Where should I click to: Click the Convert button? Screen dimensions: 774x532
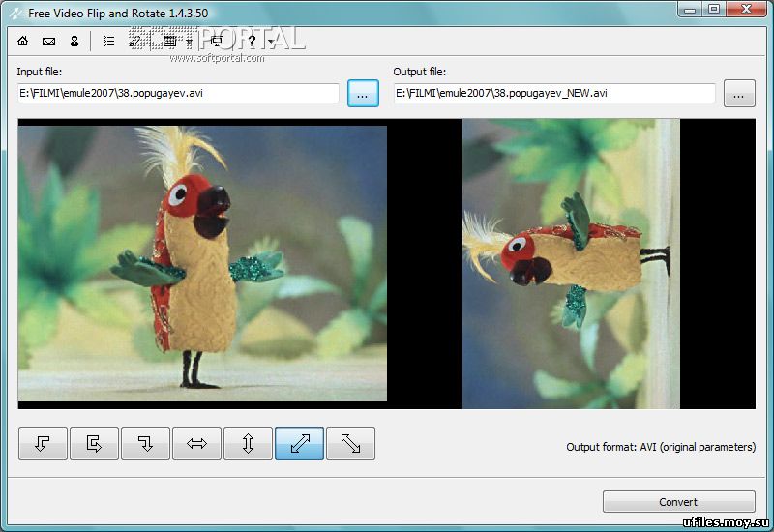pyautogui.click(x=678, y=502)
